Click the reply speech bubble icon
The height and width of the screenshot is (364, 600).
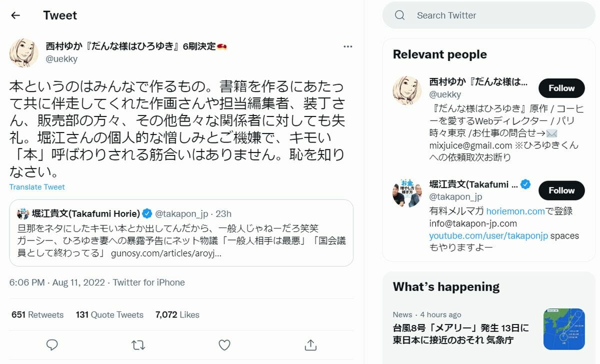point(52,345)
